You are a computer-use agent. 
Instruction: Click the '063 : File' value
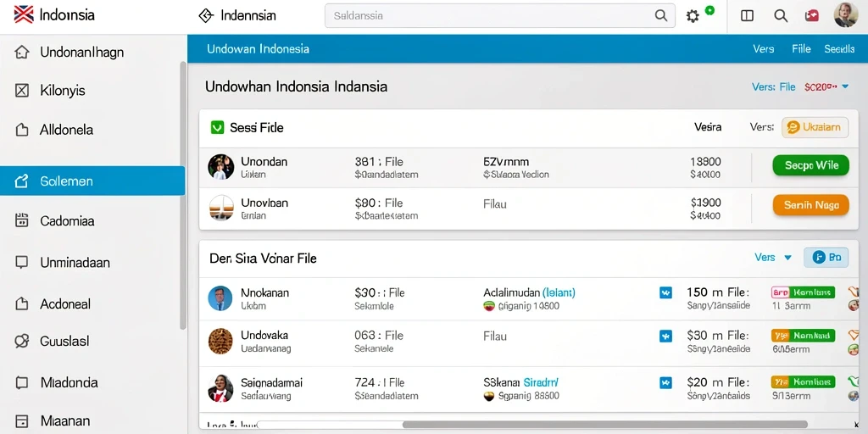(x=379, y=335)
